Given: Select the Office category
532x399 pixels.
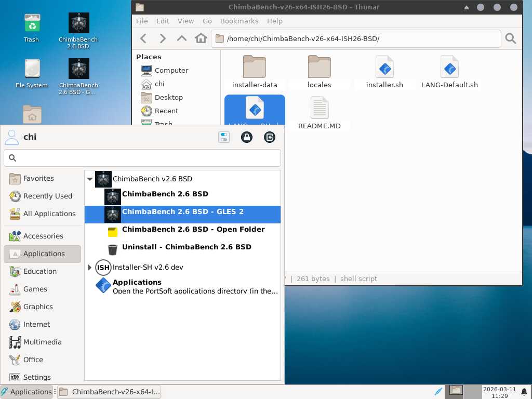Looking at the screenshot, I should pos(43,360).
